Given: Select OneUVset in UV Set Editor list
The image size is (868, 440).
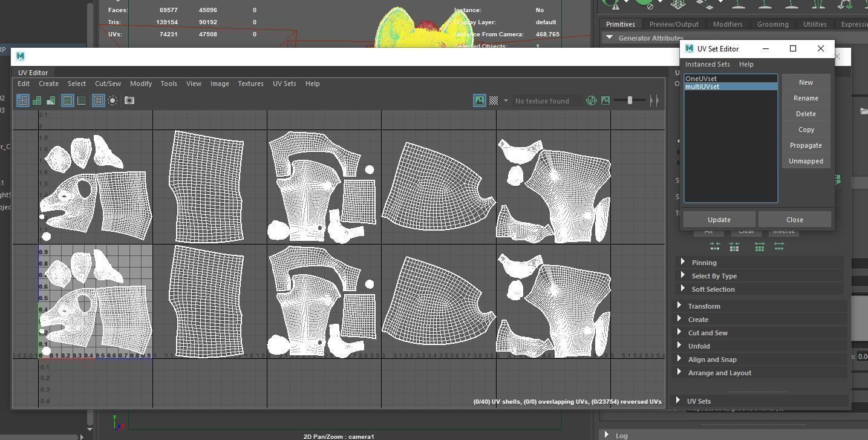Looking at the screenshot, I should coord(731,79).
